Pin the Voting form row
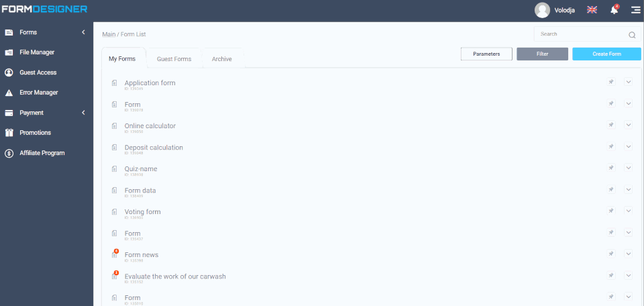Screen dimensions: 644x306 [611, 211]
